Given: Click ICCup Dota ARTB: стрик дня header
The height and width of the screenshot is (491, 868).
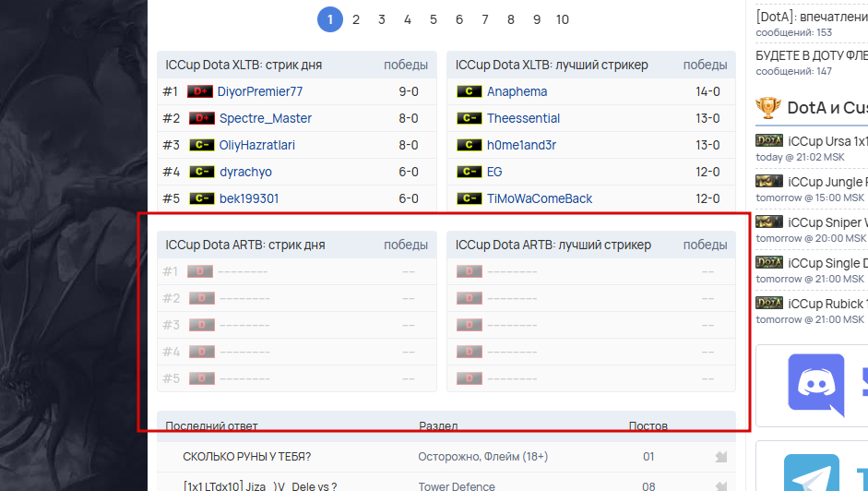Looking at the screenshot, I should [x=245, y=245].
